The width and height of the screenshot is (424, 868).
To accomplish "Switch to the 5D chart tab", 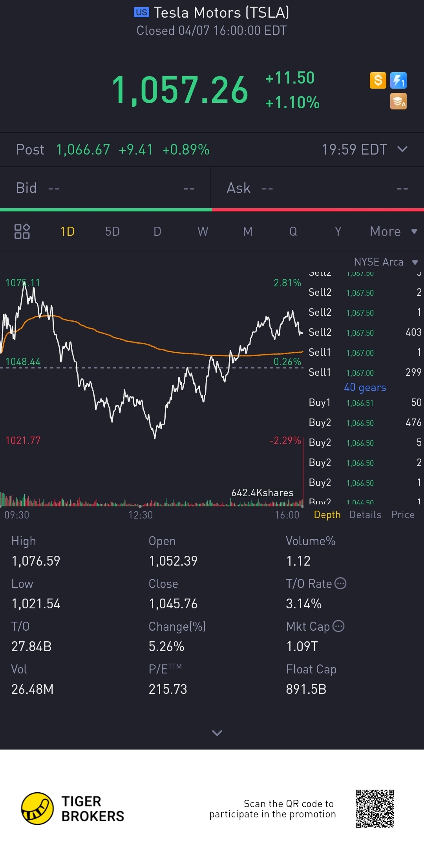I will pyautogui.click(x=112, y=231).
